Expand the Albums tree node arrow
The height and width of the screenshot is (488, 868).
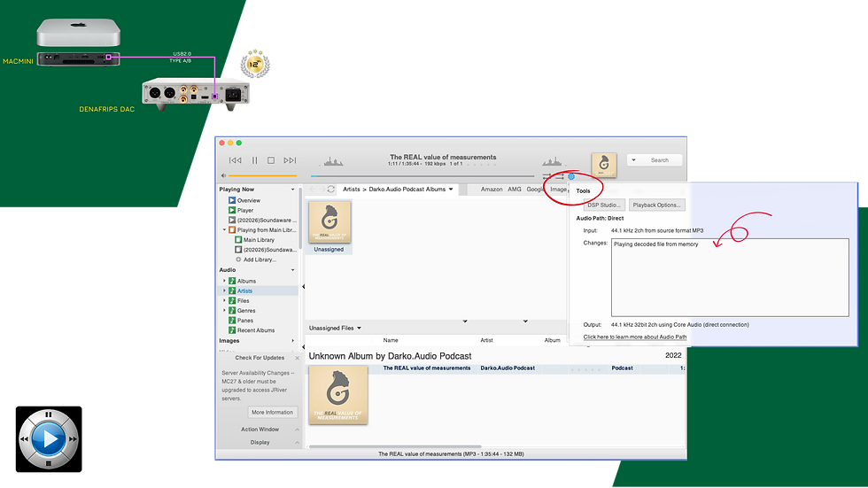[x=224, y=281]
